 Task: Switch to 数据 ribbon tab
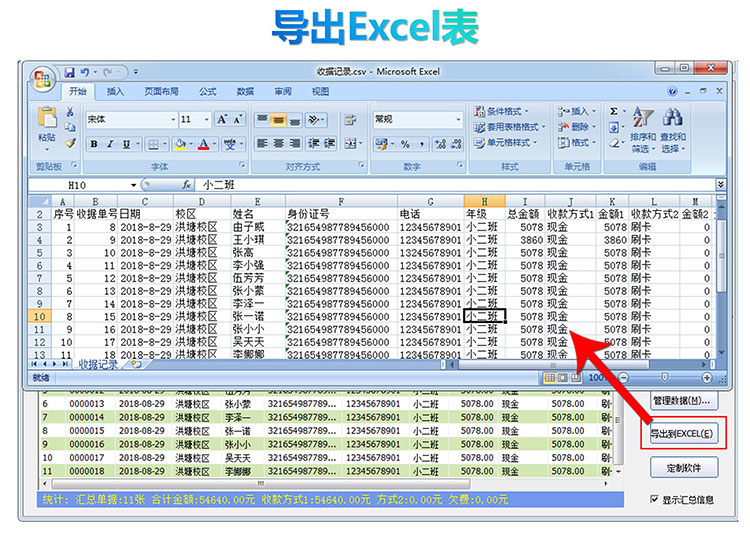(245, 91)
